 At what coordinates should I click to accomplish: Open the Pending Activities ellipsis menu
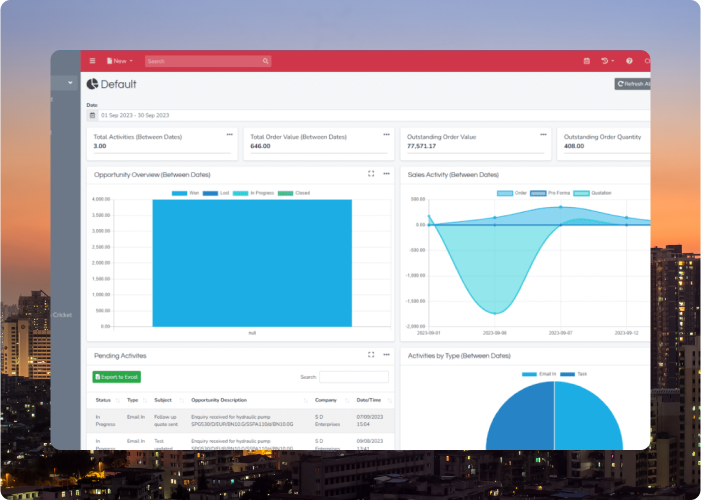[x=386, y=355]
